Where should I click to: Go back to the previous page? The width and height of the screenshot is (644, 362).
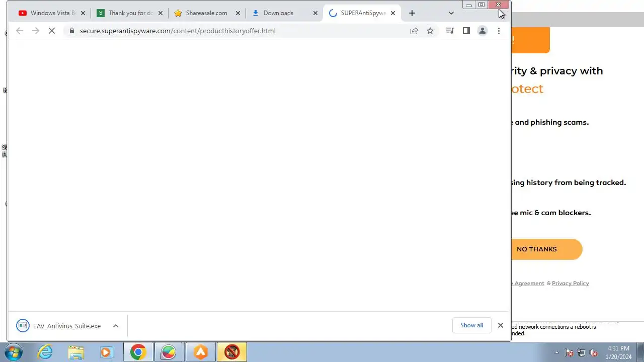coord(20,31)
